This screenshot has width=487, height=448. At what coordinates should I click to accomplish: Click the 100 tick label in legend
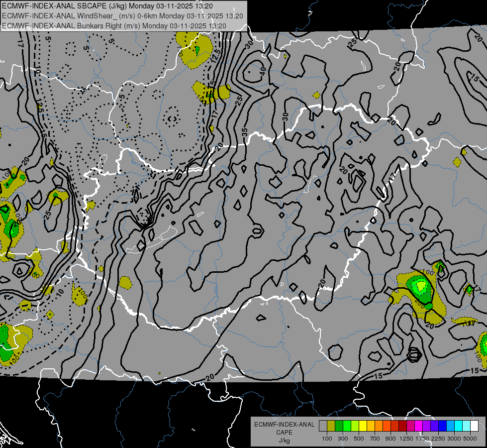pyautogui.click(x=327, y=439)
